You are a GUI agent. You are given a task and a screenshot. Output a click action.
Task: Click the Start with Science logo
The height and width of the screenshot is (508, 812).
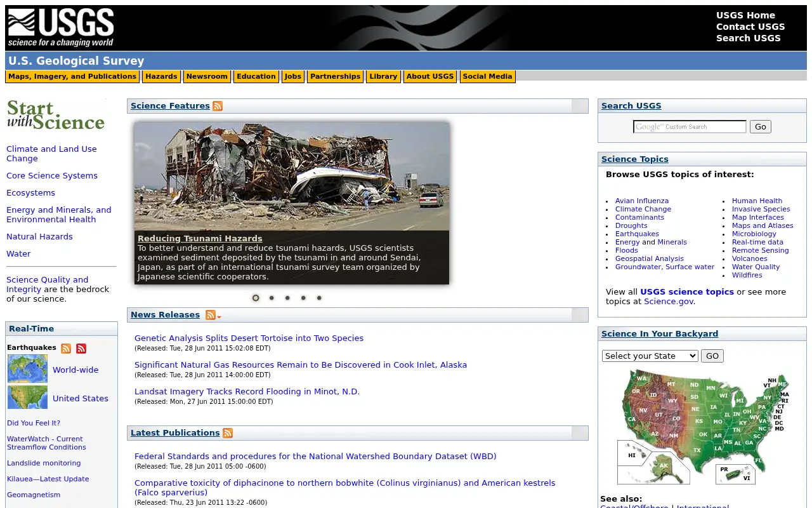tap(56, 115)
